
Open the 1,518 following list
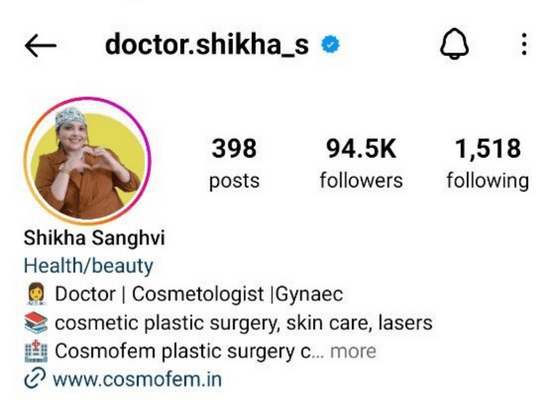[488, 164]
